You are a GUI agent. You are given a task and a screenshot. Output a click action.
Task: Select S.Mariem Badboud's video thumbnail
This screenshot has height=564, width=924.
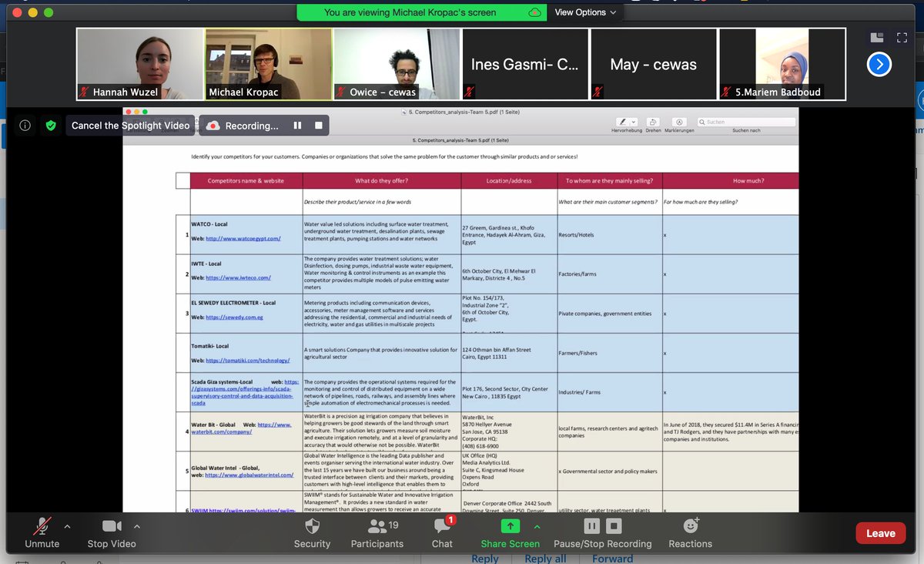[782, 64]
